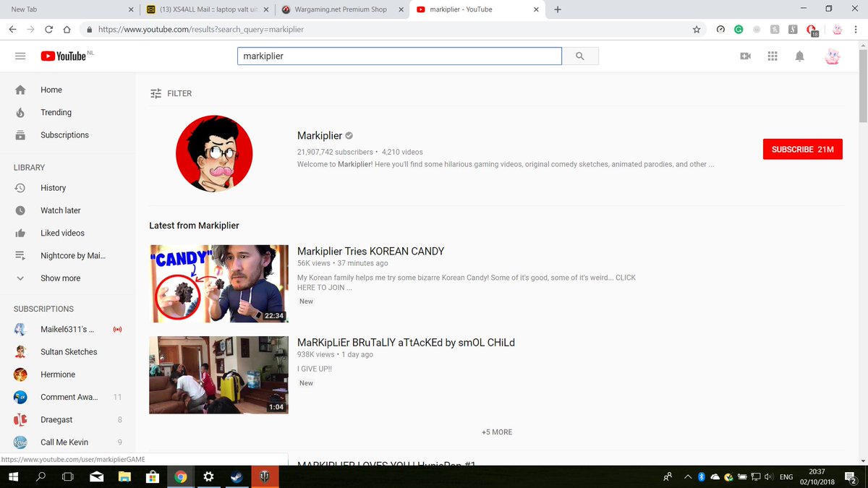Click the ENG language indicator

(787, 476)
